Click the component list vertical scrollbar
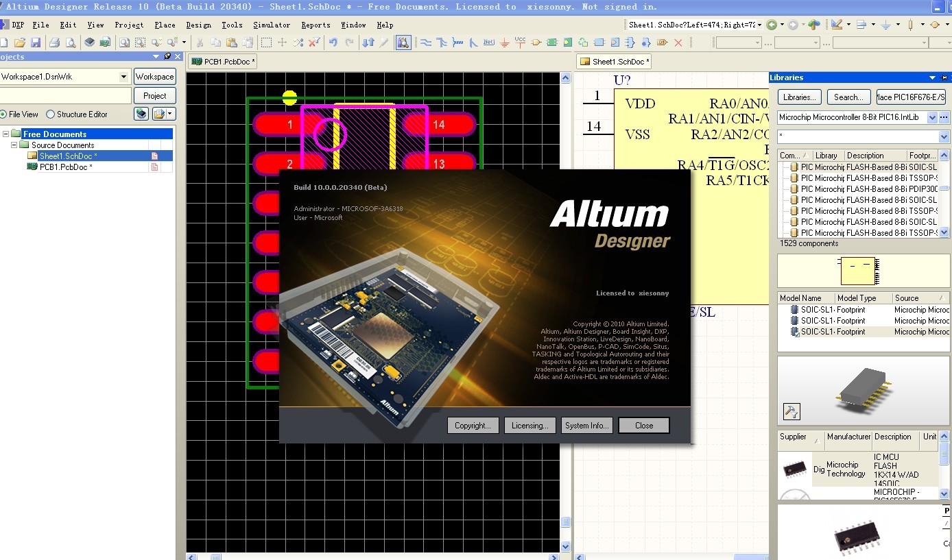Screen dimensions: 952x560 tap(944, 194)
